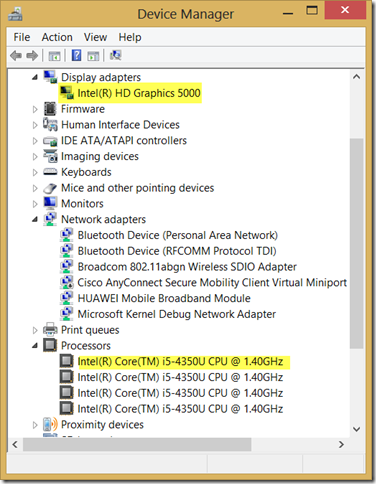Open the File menu

click(x=22, y=37)
